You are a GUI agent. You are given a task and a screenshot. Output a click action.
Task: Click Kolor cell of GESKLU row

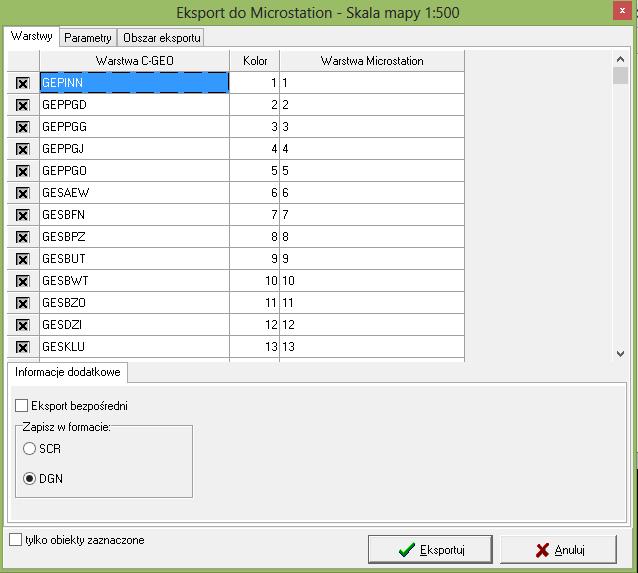tap(255, 346)
